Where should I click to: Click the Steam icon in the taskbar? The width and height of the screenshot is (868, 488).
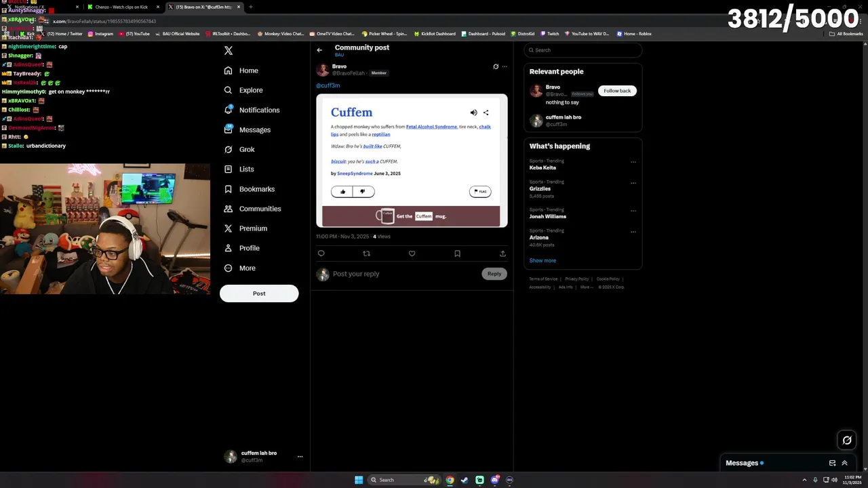(465, 480)
